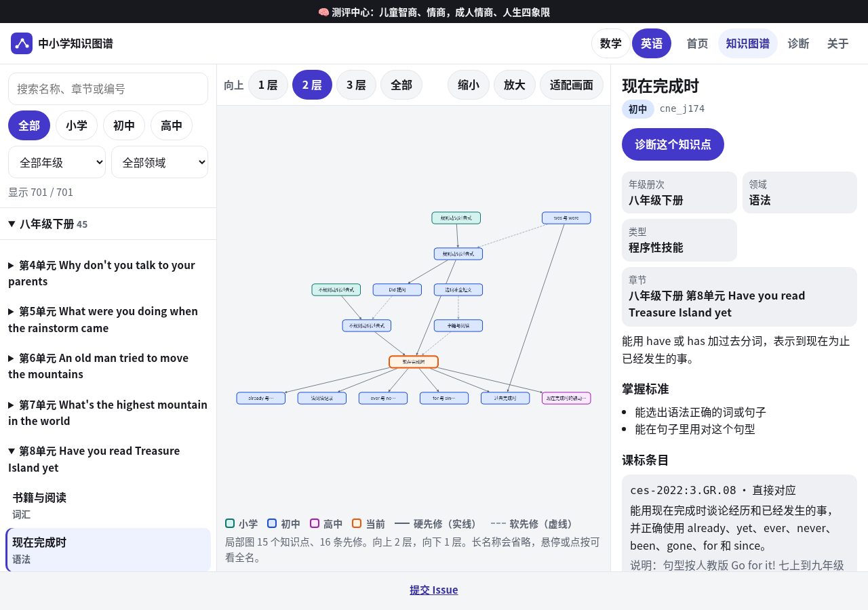
Task: Click the green node beside Did 提问
Action: [x=336, y=290]
